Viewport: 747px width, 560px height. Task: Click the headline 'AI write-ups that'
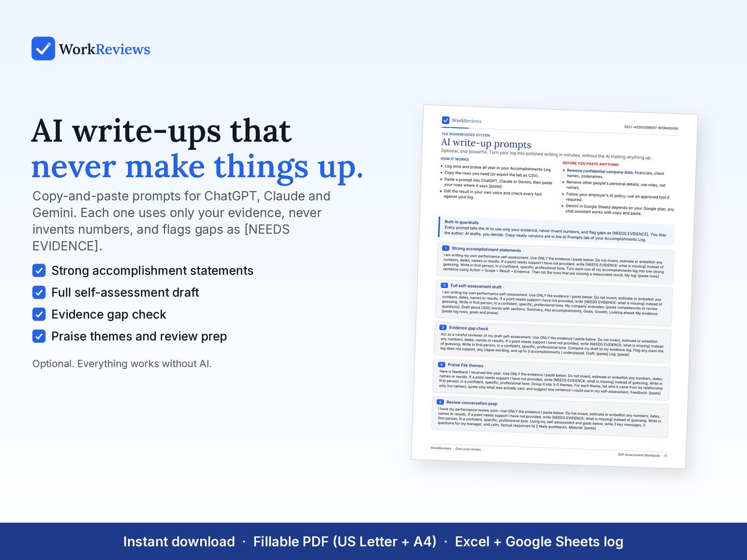point(162,131)
